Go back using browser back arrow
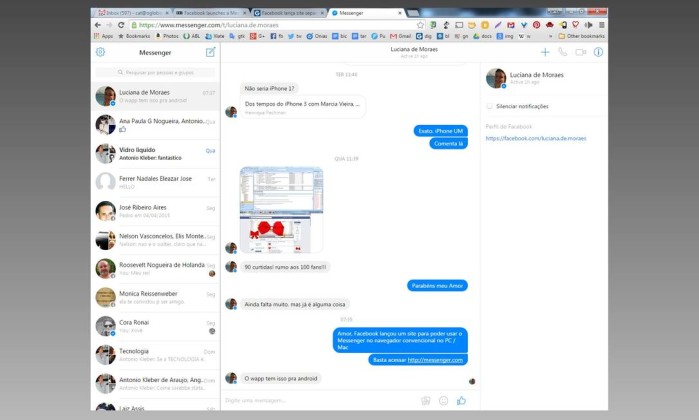Screen dimensions: 699x420 coord(98,25)
